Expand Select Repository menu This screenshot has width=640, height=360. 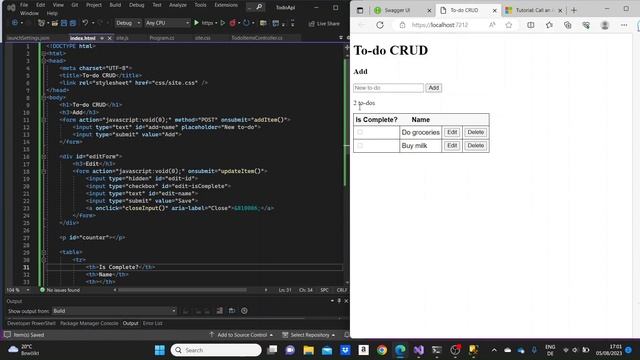(309, 335)
